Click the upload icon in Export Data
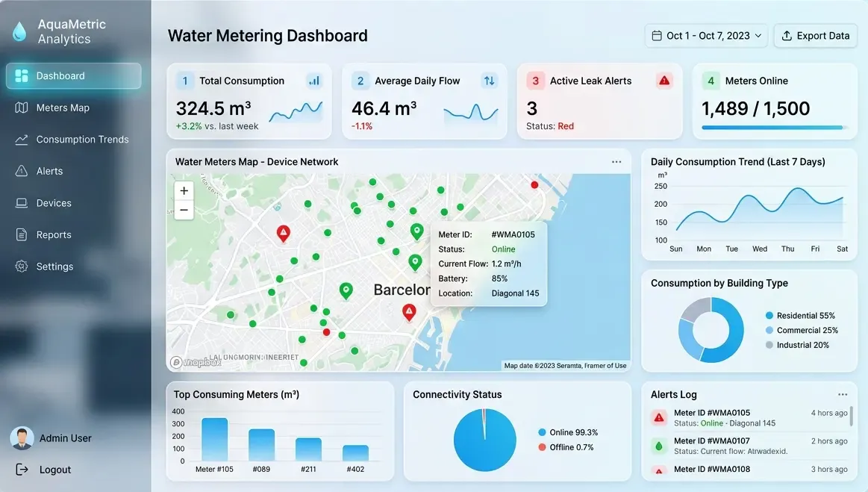The width and height of the screenshot is (868, 492). [x=787, y=35]
